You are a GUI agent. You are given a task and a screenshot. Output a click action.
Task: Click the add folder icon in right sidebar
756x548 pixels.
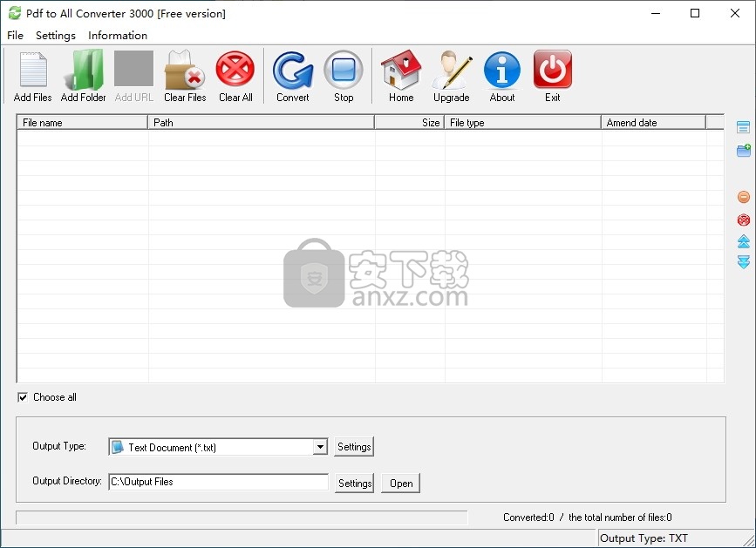click(x=744, y=150)
